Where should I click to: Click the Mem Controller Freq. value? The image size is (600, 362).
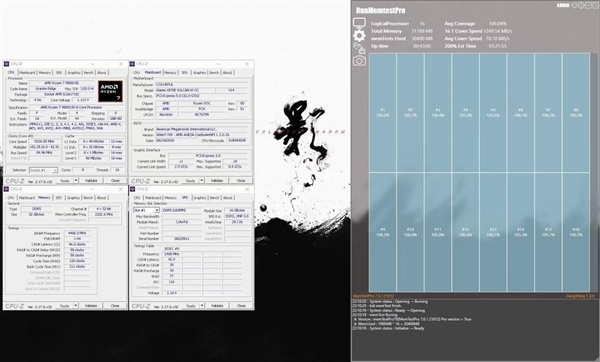(x=104, y=214)
